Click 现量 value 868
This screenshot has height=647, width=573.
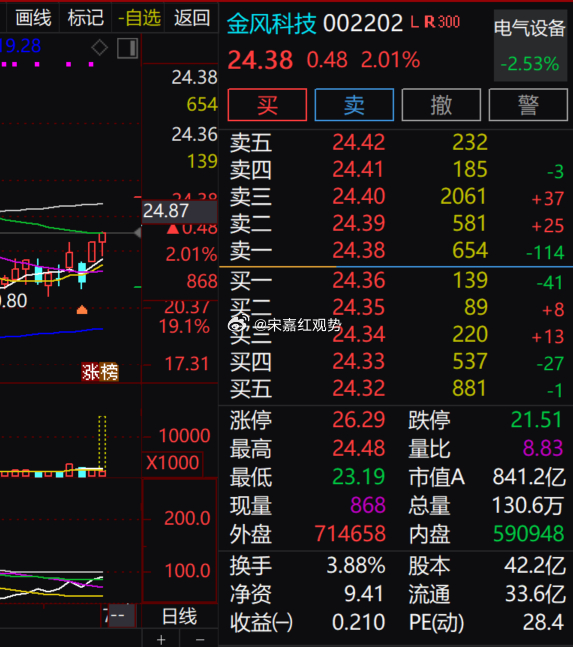coord(368,505)
